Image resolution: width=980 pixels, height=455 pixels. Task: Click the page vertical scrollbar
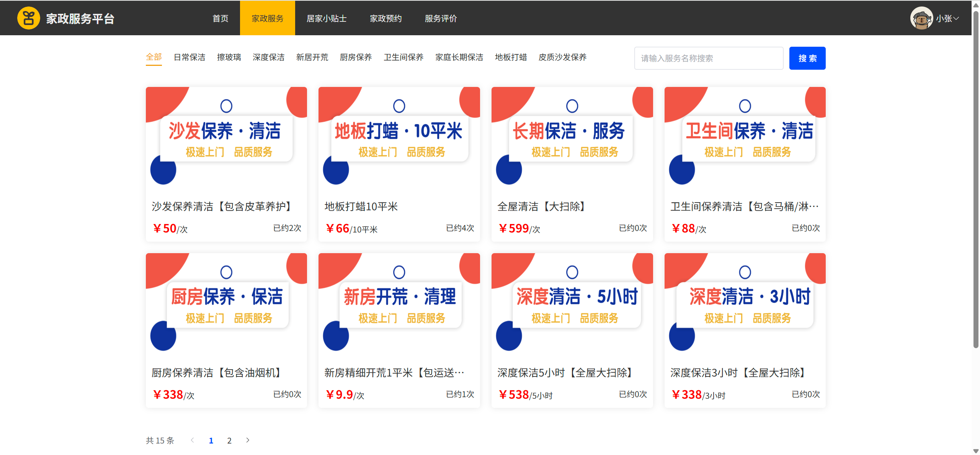point(976,180)
